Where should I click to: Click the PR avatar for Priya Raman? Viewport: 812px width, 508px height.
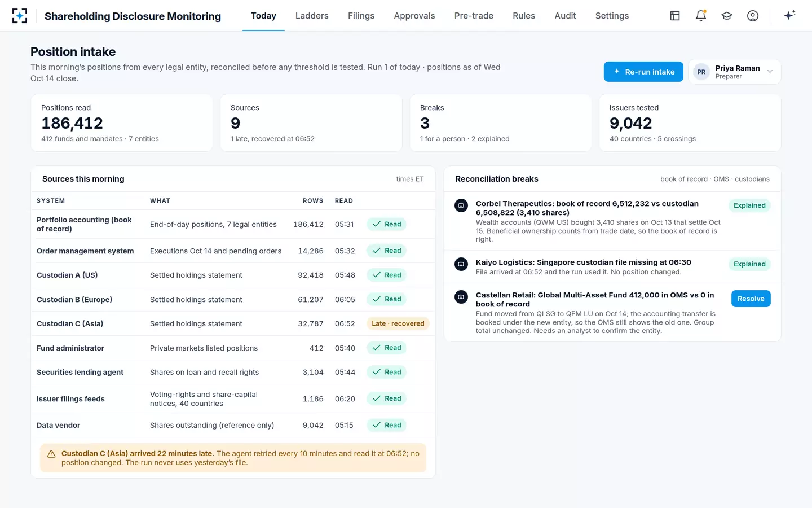[x=701, y=72]
